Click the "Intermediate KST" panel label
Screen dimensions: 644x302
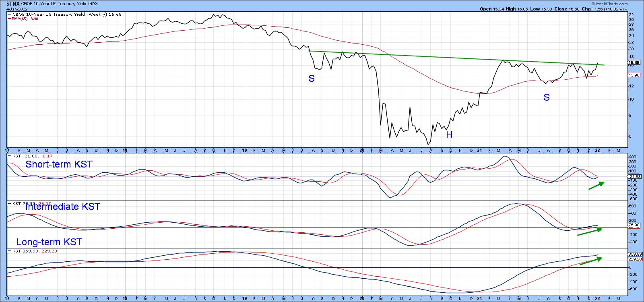pyautogui.click(x=62, y=207)
